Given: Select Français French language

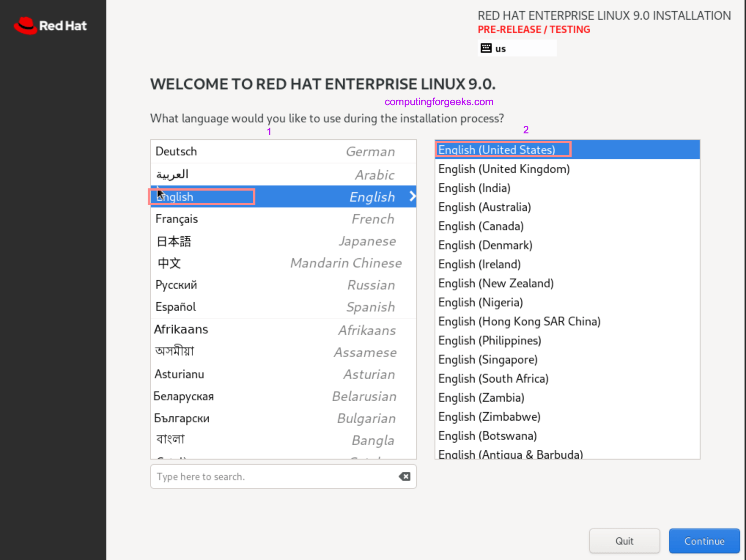Looking at the screenshot, I should [x=283, y=219].
